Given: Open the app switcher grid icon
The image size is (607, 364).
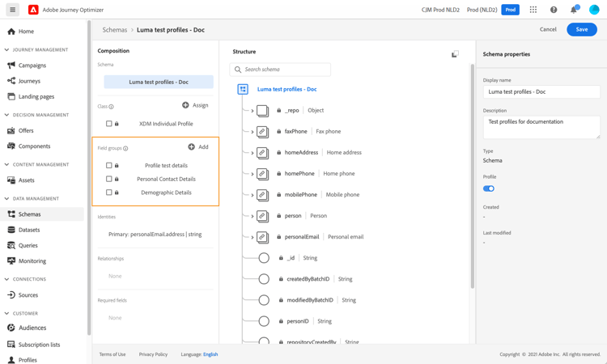Looking at the screenshot, I should [x=533, y=10].
